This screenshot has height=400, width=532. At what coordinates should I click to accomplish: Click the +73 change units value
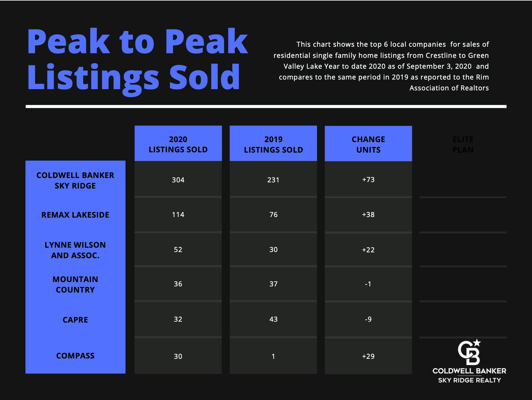pyautogui.click(x=368, y=180)
